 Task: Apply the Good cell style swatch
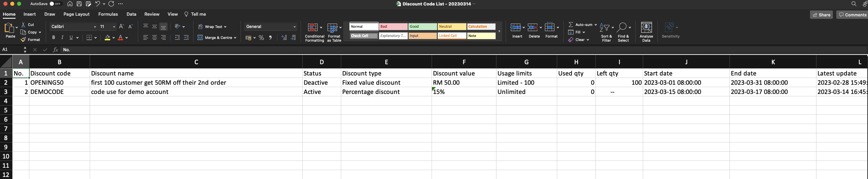click(x=422, y=27)
